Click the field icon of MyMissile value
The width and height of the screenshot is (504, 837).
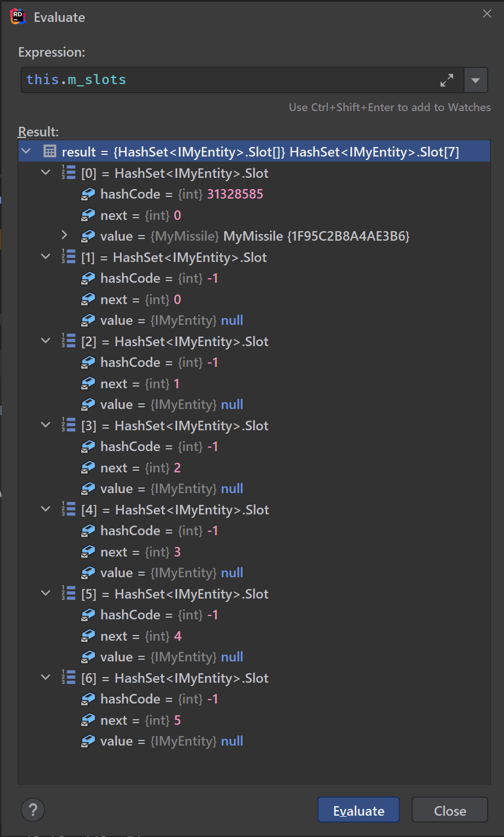(x=88, y=236)
